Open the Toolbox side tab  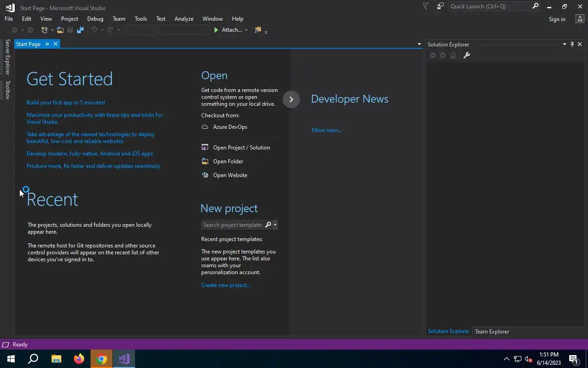click(7, 90)
